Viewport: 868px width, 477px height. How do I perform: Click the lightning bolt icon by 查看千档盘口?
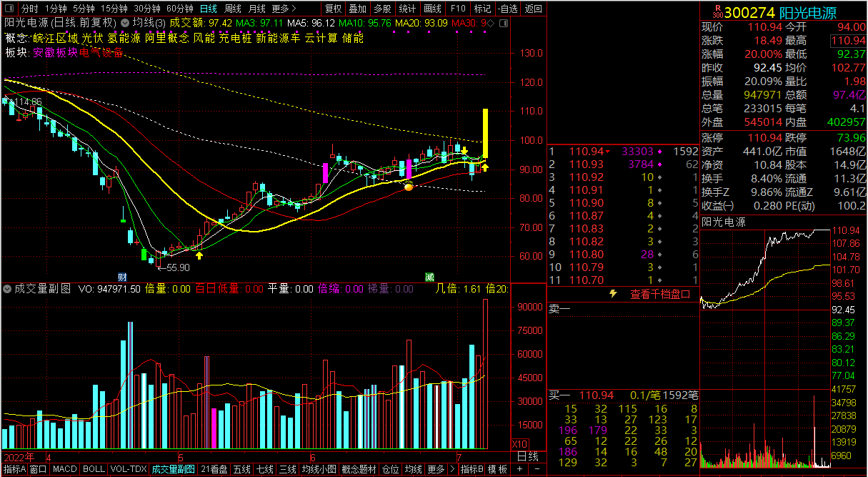tap(613, 294)
